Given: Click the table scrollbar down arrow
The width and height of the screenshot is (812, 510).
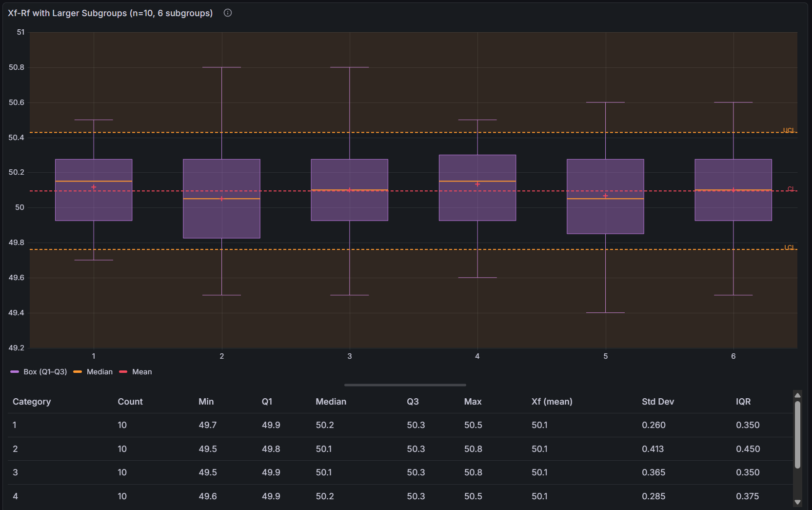Looking at the screenshot, I should [x=797, y=502].
